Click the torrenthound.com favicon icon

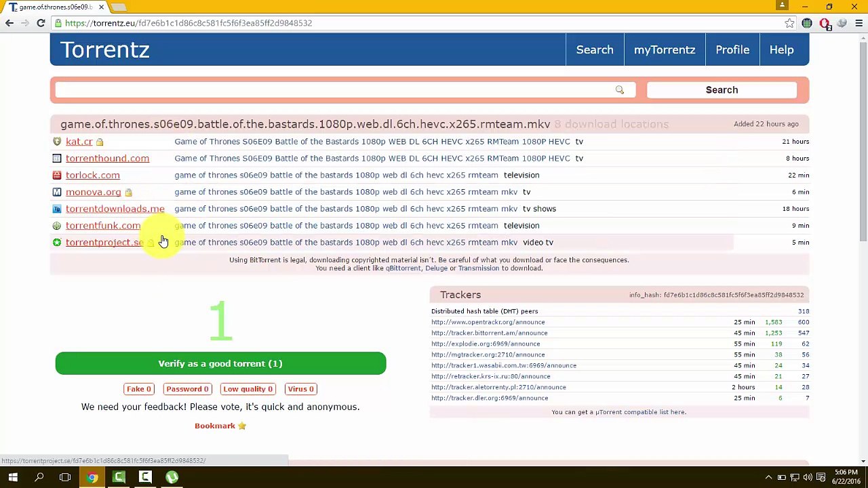click(x=57, y=159)
